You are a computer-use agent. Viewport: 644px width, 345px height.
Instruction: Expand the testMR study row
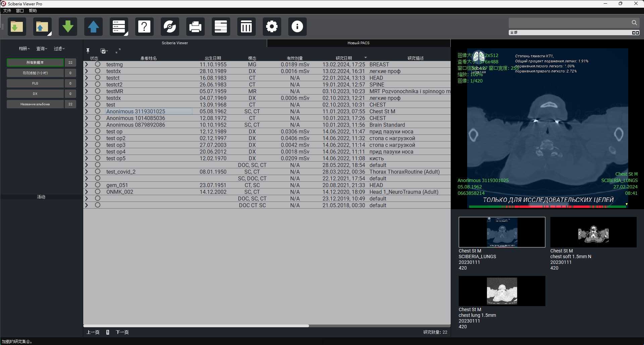point(87,91)
